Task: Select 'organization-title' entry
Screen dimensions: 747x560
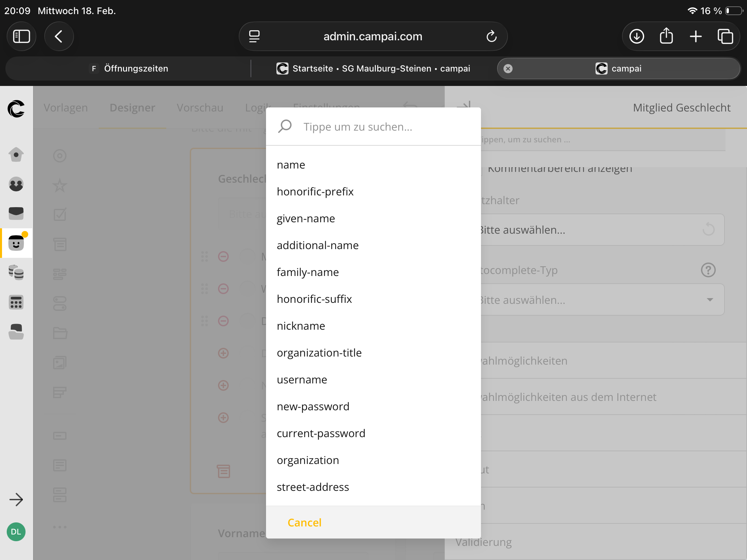Action: point(319,353)
